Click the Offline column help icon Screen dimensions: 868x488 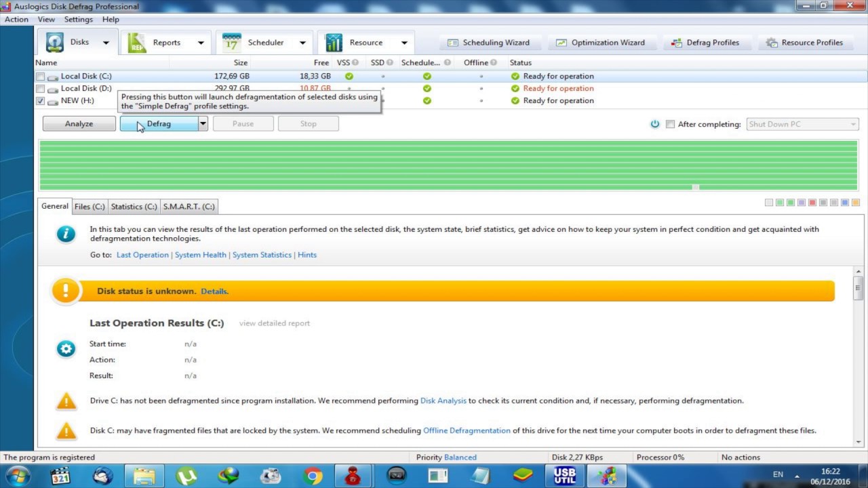[x=493, y=62]
